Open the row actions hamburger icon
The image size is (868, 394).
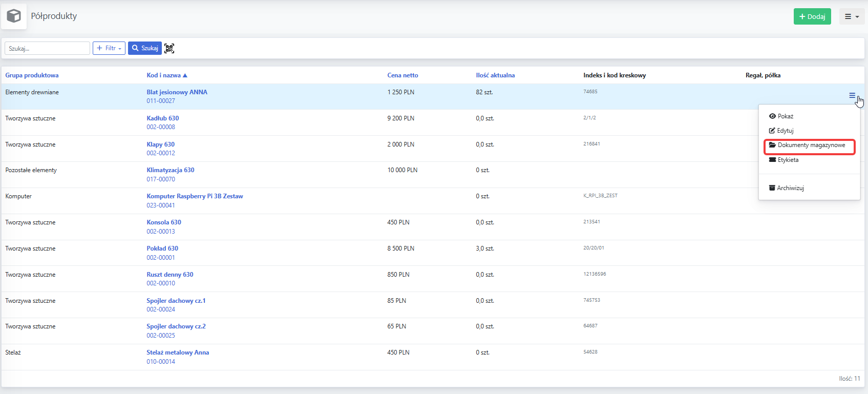pos(852,95)
